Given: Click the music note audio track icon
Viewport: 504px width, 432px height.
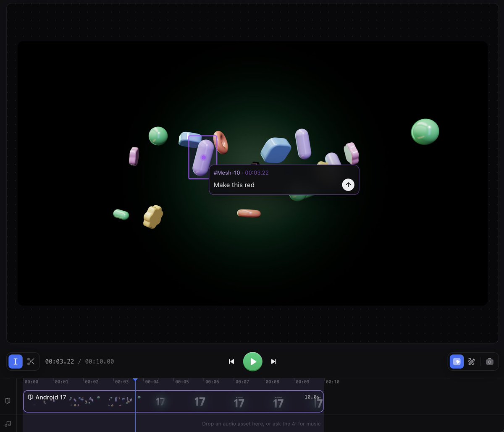Looking at the screenshot, I should (8, 424).
